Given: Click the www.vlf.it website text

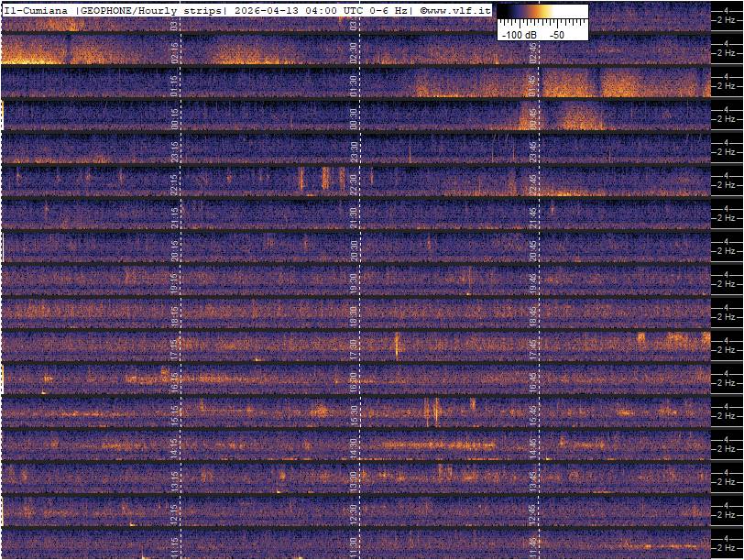Looking at the screenshot, I should pos(455,10).
